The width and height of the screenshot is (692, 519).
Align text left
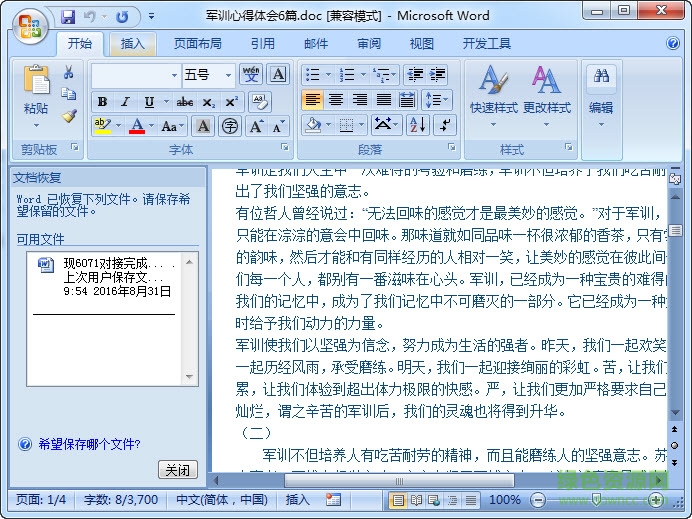(x=312, y=100)
